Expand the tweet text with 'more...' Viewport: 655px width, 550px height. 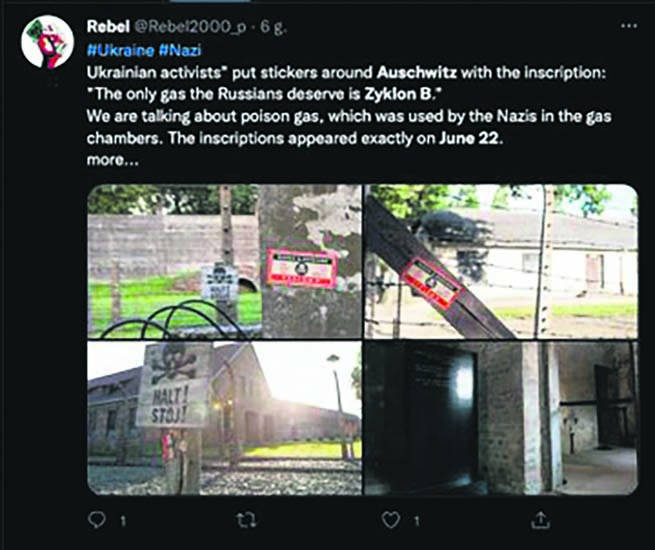(112, 160)
